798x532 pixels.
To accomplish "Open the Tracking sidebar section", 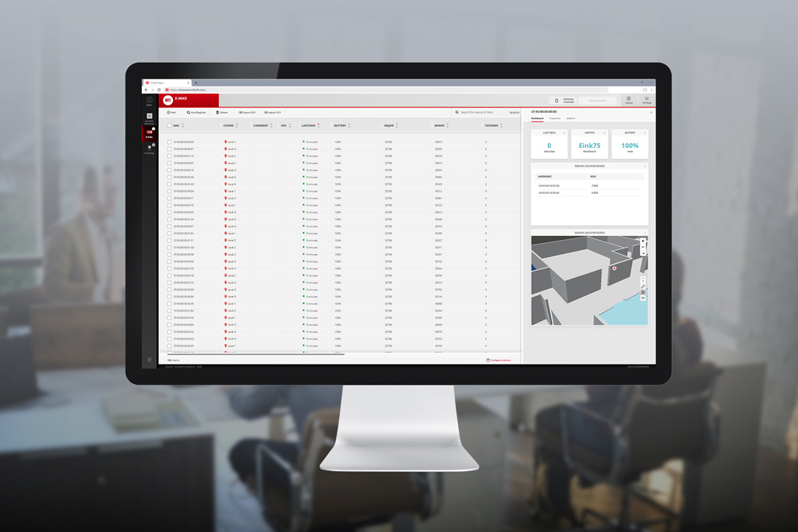I will pyautogui.click(x=150, y=149).
